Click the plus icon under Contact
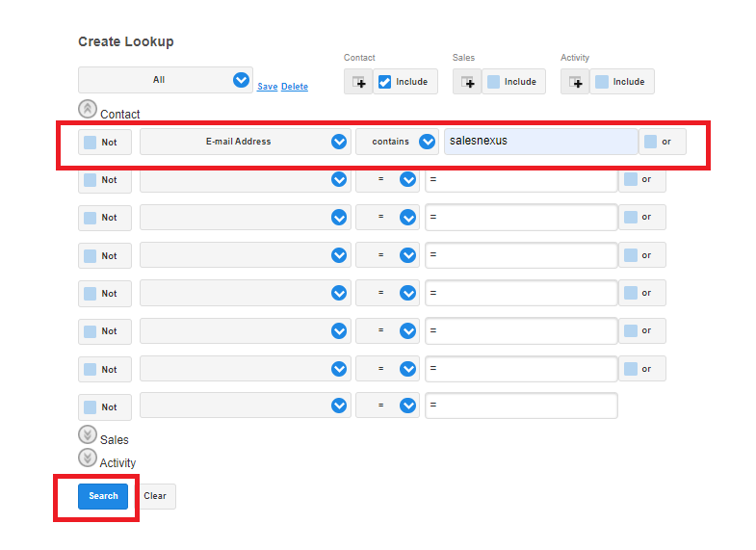The image size is (756, 550). coord(358,82)
